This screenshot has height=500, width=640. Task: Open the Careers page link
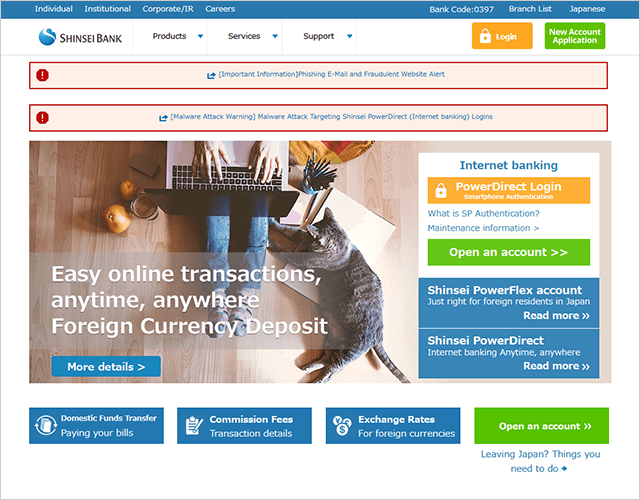[x=220, y=8]
